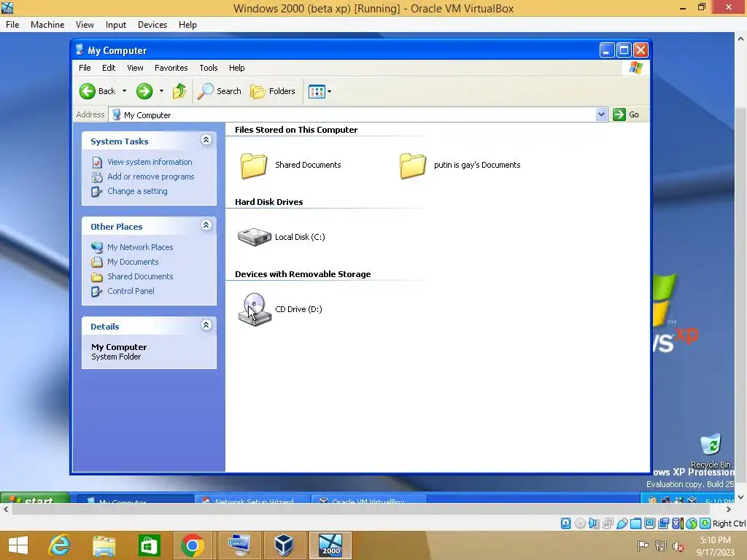Open My Computer File menu

[85, 68]
